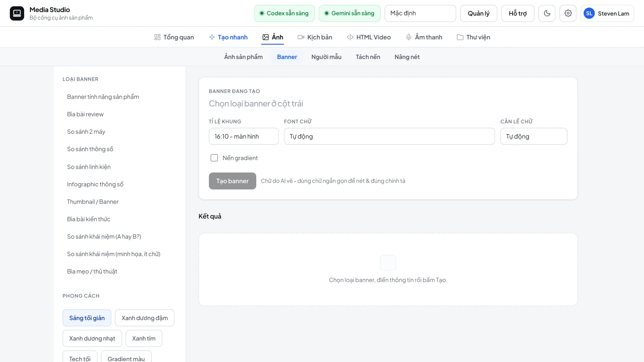Switch to the Người mẫu tab
This screenshot has width=644, height=362.
coord(326,57)
